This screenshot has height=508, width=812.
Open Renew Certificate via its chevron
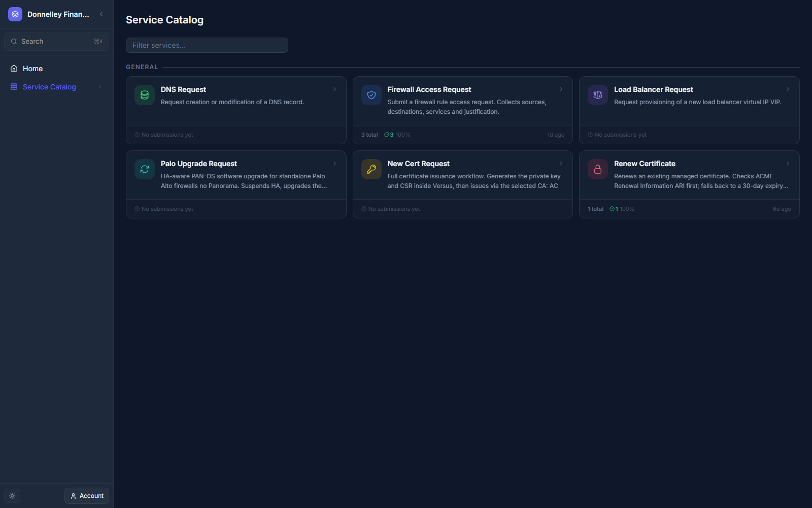(788, 164)
